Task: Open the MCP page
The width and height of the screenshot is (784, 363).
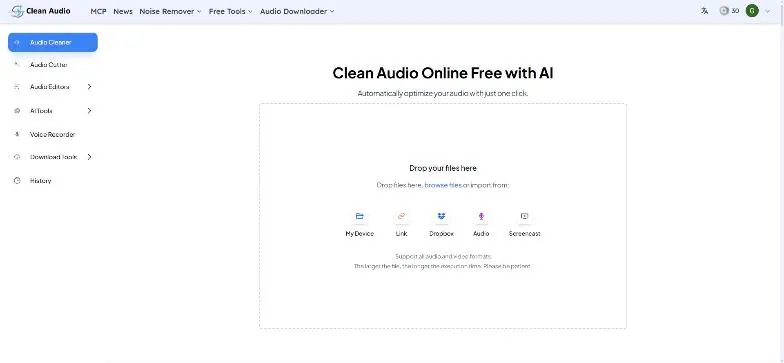Action: [98, 11]
